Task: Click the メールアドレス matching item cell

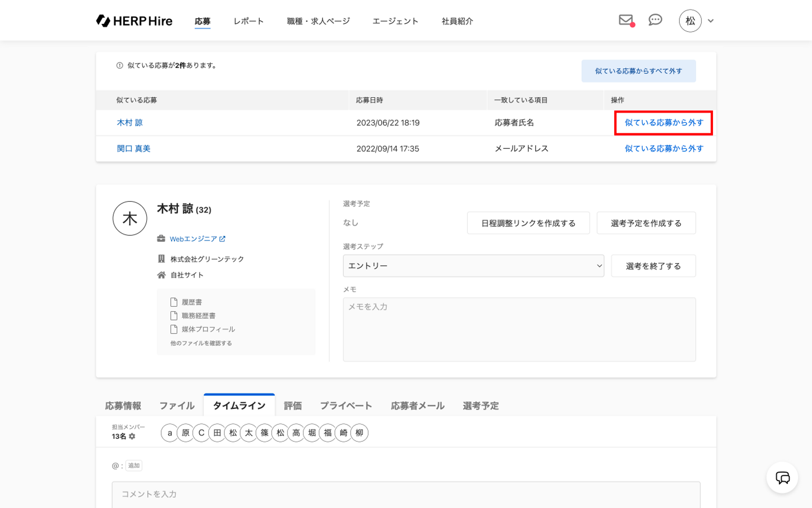Action: [521, 149]
